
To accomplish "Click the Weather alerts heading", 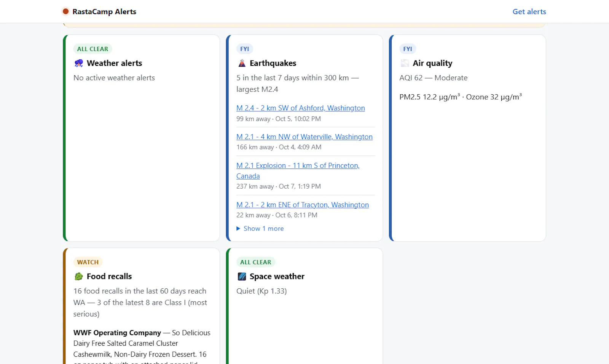I will pos(114,63).
